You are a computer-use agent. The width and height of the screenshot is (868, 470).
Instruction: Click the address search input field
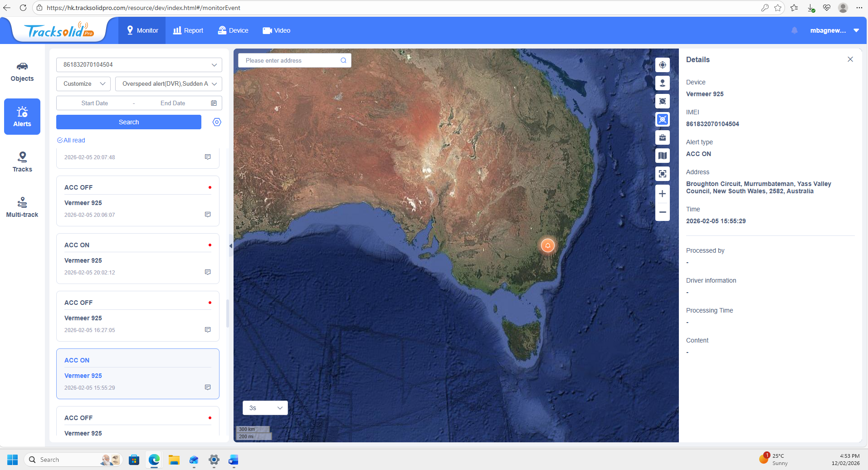click(x=290, y=60)
